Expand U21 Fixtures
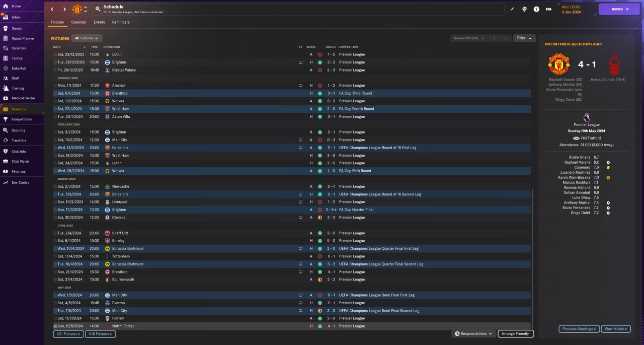 coord(67,334)
